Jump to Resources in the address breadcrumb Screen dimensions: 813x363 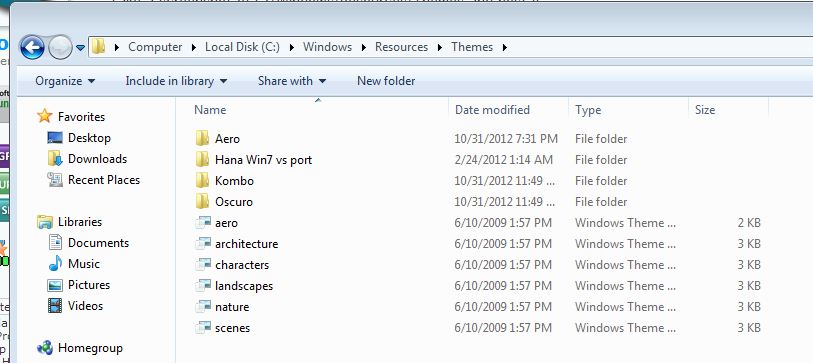401,47
